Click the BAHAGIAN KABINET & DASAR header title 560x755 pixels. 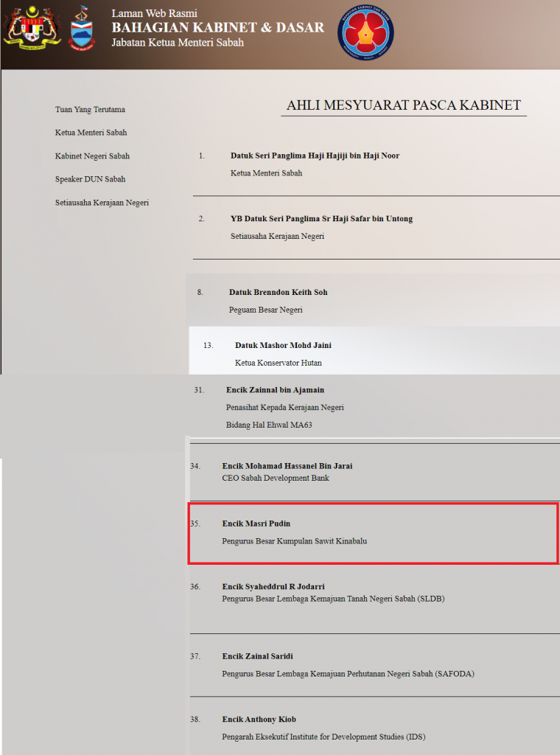click(218, 27)
